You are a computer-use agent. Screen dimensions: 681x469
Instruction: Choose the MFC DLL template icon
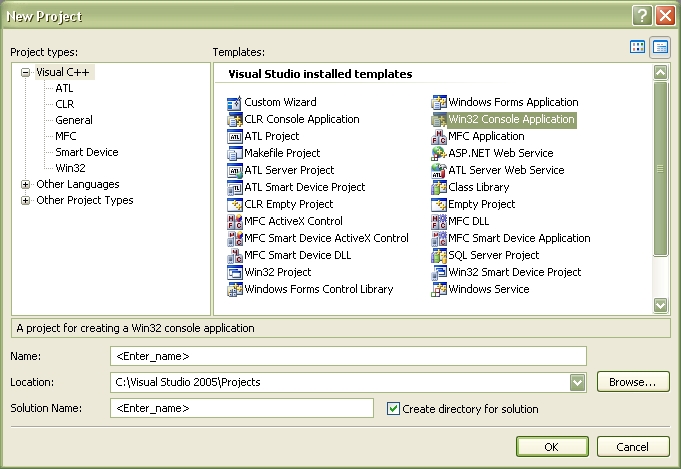click(439, 221)
